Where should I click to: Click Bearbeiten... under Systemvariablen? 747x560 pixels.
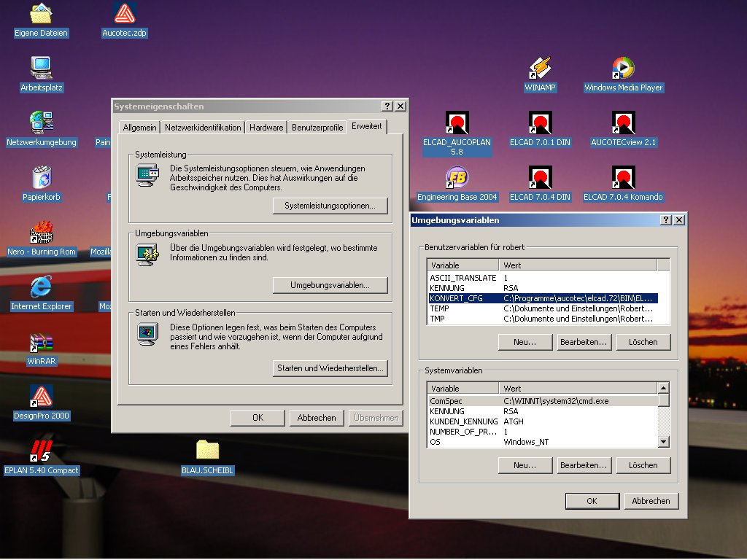(584, 465)
